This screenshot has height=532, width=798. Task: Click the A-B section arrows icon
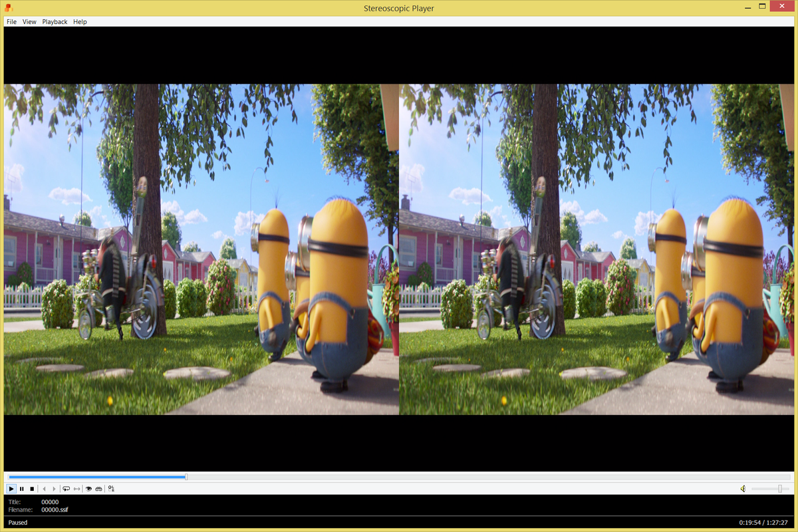coord(77,489)
